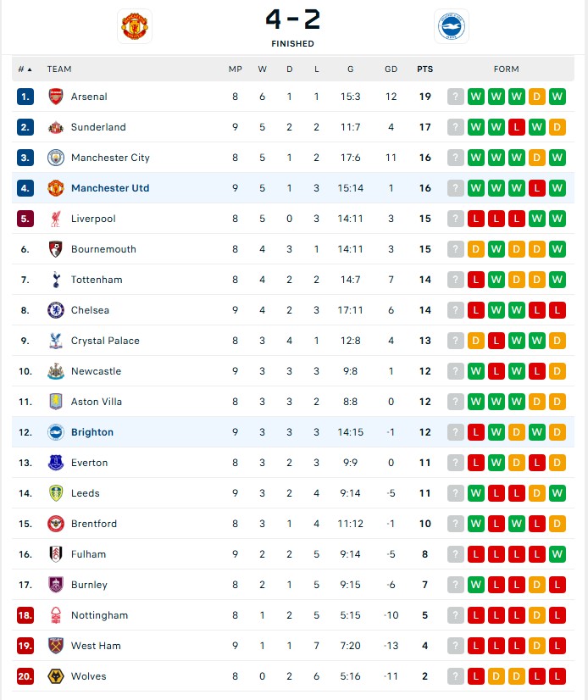
Task: Click the 4-2 final score
Action: [x=292, y=19]
